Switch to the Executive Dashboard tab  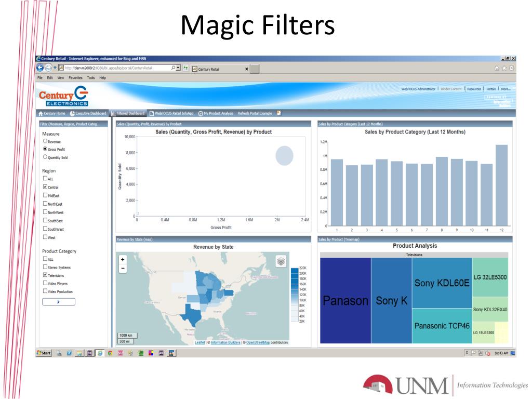[x=88, y=113]
